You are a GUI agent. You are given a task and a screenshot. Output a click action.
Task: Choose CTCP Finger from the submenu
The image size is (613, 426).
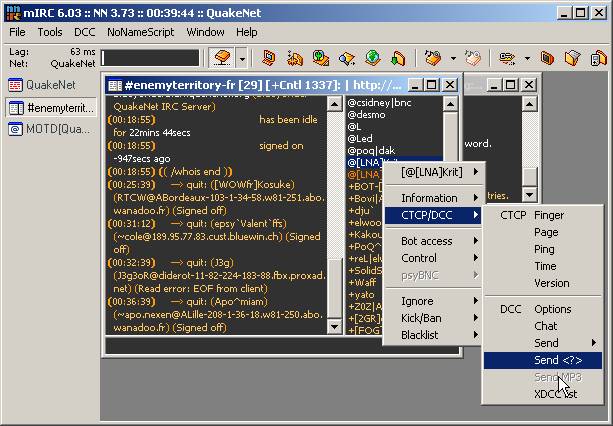[543, 215]
